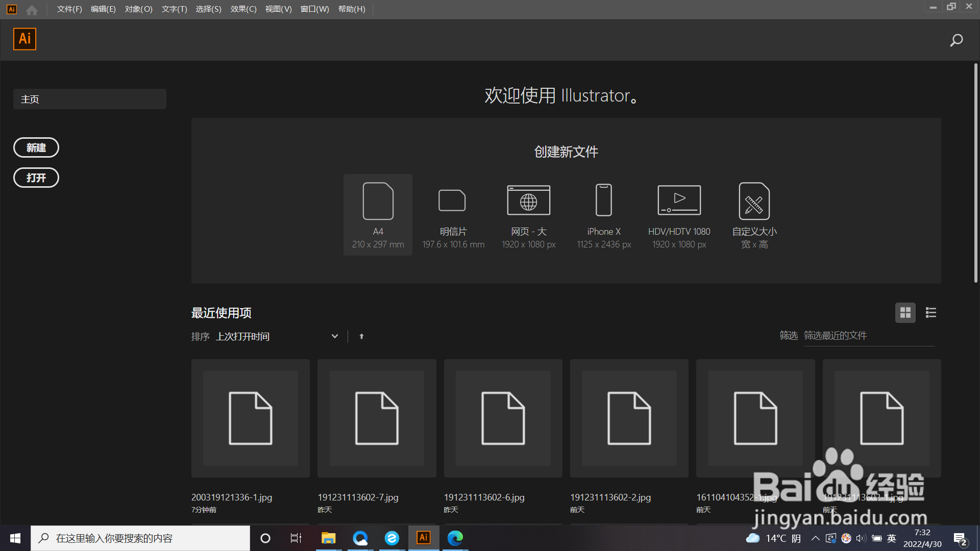
Task: Open the custom size (自定义大小) preset
Action: 754,201
